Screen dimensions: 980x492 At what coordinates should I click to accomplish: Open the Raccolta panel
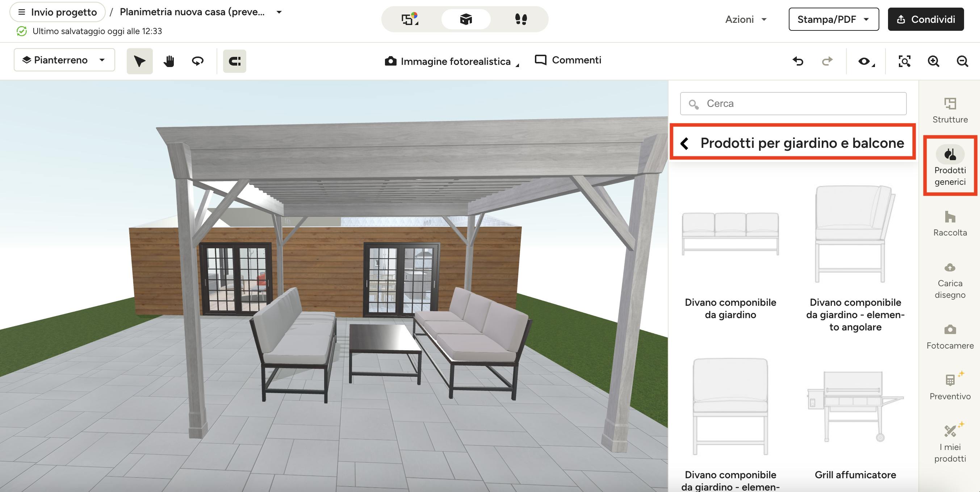(x=950, y=224)
